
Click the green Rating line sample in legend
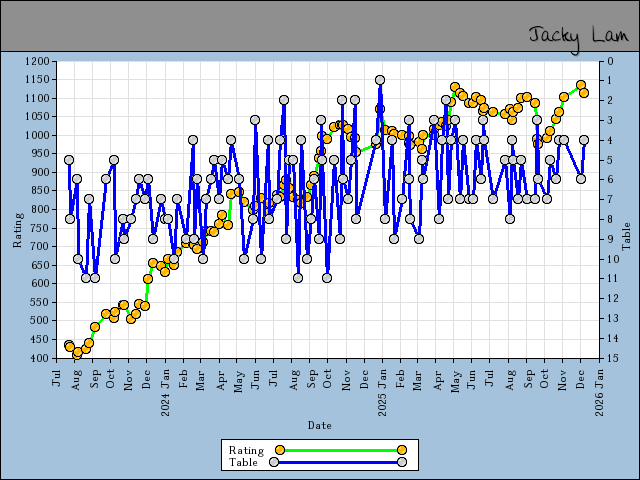click(x=341, y=450)
